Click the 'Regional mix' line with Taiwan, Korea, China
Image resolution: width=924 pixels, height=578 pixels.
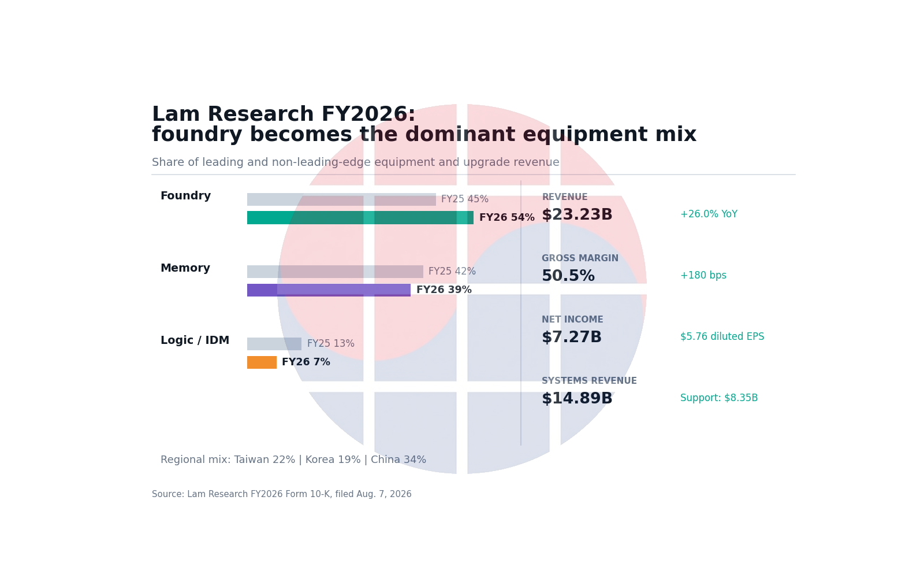click(x=293, y=460)
